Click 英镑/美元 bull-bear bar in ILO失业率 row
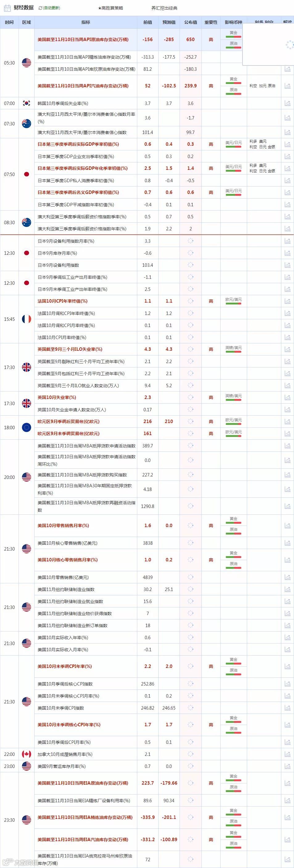This screenshot has height=868, width=294. 234,352
